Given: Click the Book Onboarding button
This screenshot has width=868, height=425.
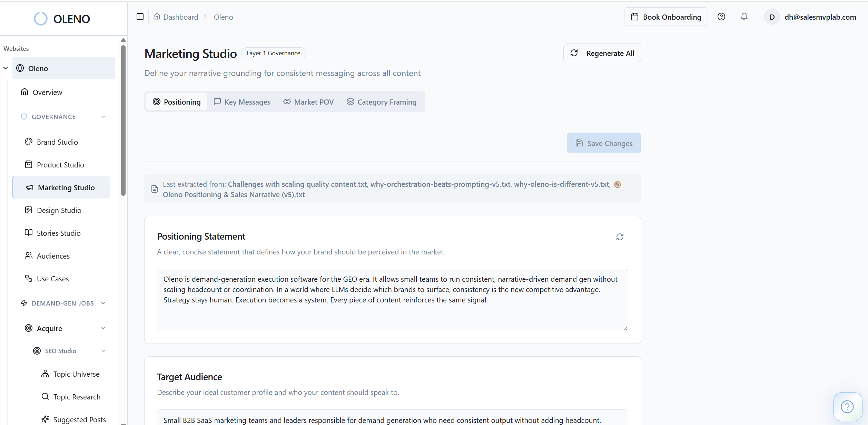Looking at the screenshot, I should click(x=665, y=17).
